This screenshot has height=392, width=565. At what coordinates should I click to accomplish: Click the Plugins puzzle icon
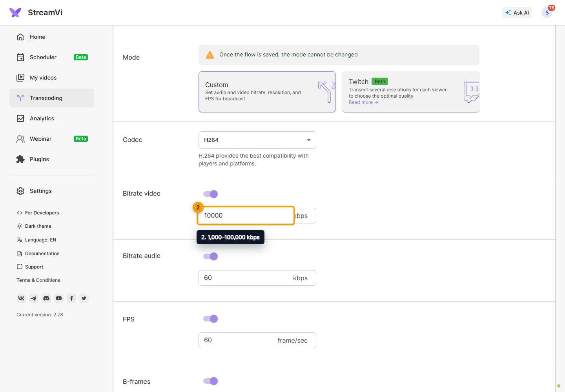click(20, 159)
